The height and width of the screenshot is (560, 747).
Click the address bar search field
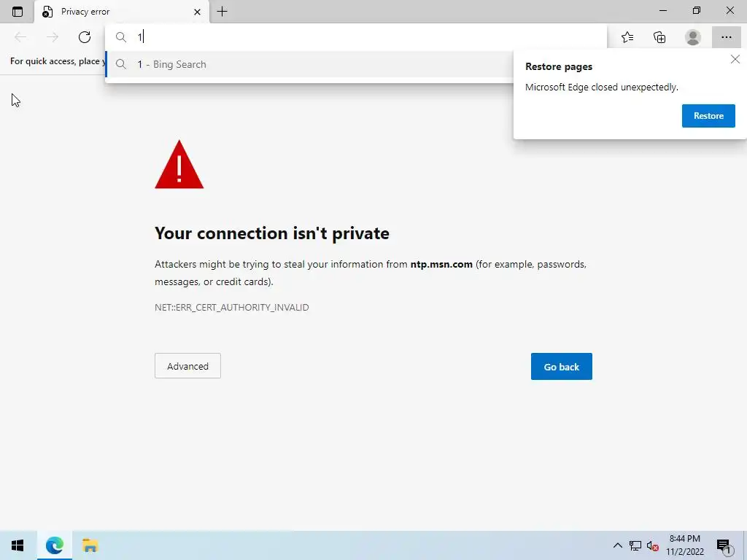click(x=356, y=36)
